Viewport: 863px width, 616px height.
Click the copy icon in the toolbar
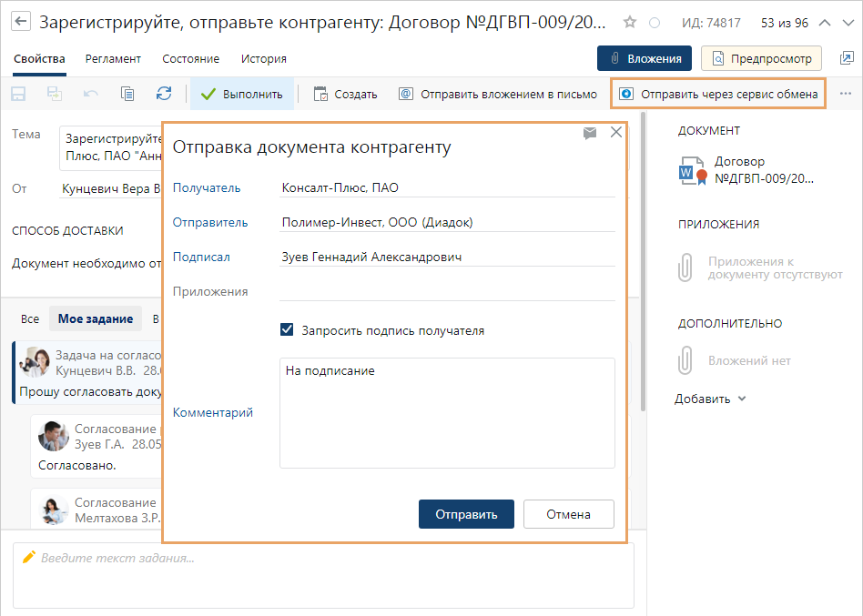(x=127, y=94)
